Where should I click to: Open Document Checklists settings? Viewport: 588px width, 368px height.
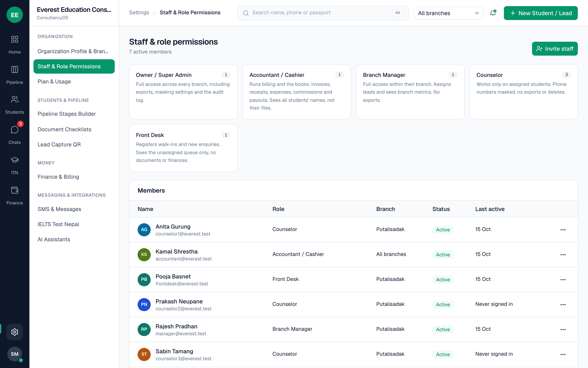pyautogui.click(x=74, y=129)
